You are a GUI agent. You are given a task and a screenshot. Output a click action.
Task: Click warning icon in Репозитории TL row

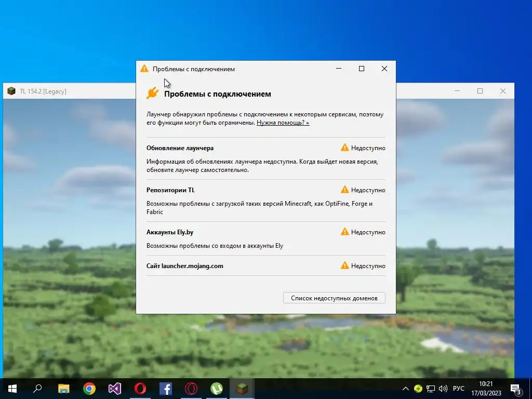pos(345,190)
